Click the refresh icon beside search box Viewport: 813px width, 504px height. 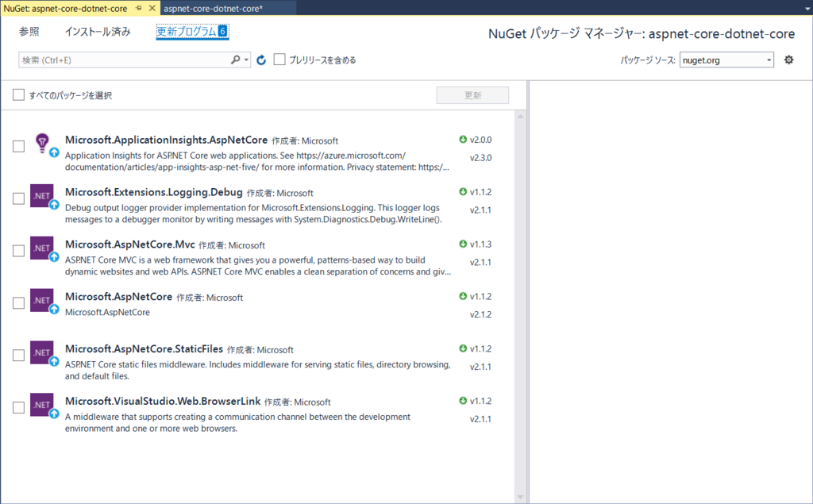(261, 60)
